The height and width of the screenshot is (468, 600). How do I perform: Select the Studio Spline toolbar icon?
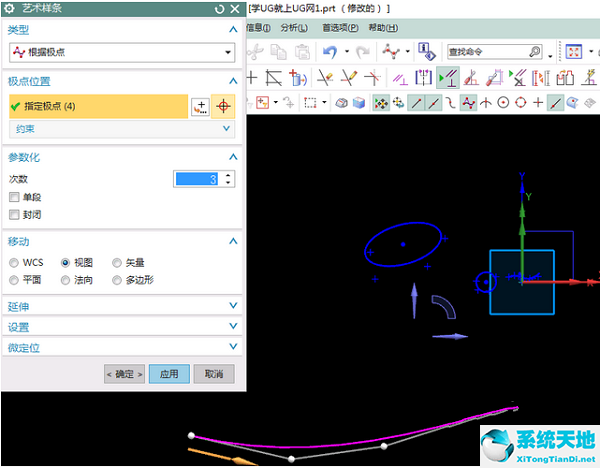[x=391, y=52]
